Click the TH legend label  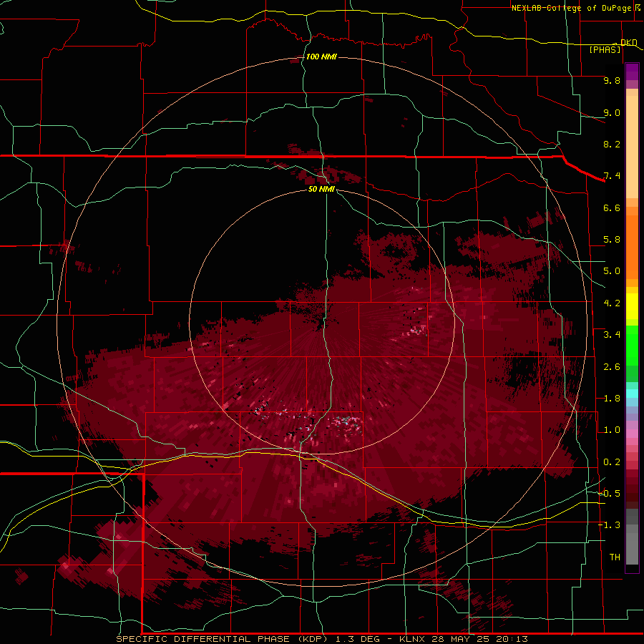tap(615, 557)
